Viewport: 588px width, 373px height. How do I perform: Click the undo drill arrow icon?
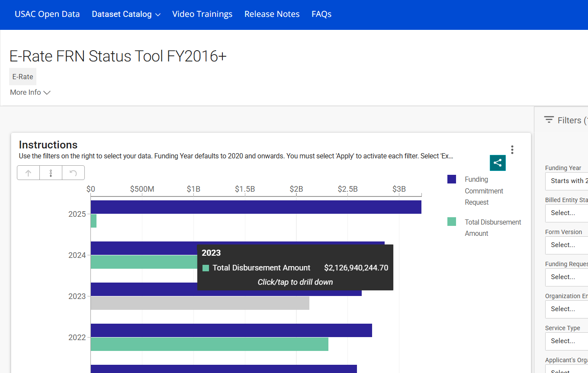[73, 173]
